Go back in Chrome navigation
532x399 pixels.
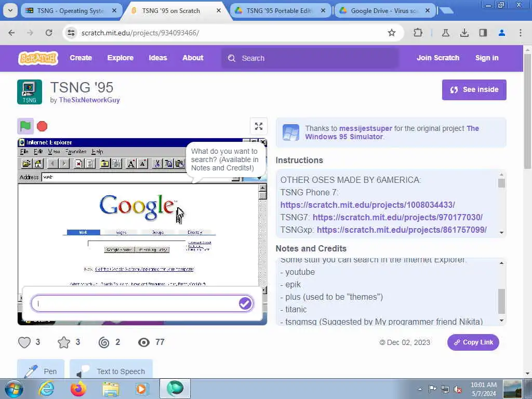click(x=11, y=33)
